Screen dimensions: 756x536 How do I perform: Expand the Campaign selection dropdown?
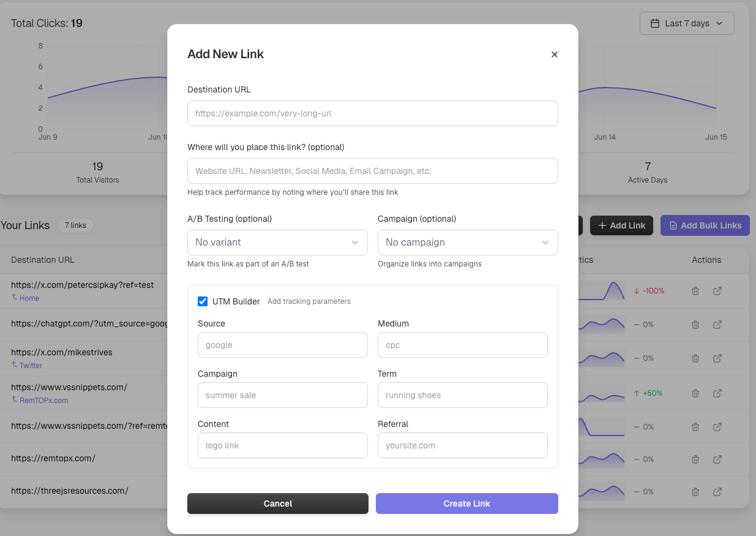(468, 243)
